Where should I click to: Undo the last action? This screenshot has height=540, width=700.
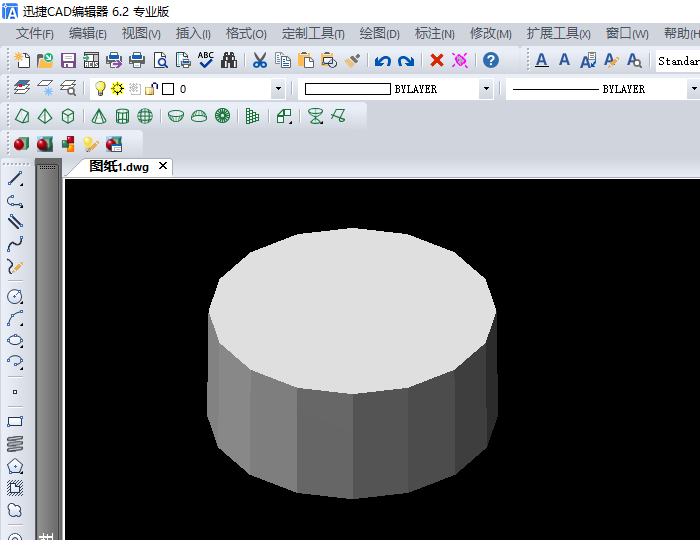(383, 60)
